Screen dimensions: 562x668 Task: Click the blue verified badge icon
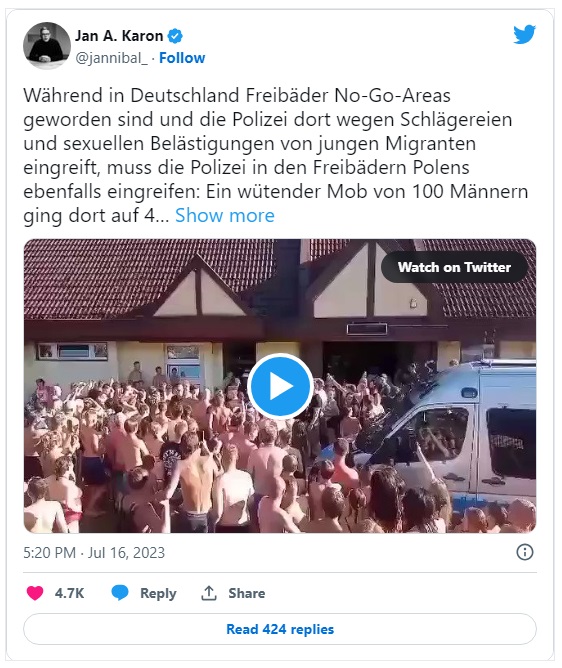pos(175,36)
